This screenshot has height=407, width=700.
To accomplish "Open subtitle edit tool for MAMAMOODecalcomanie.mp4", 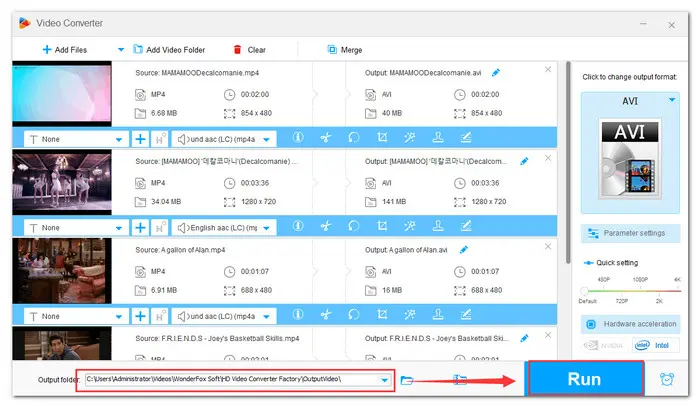I will click(466, 137).
